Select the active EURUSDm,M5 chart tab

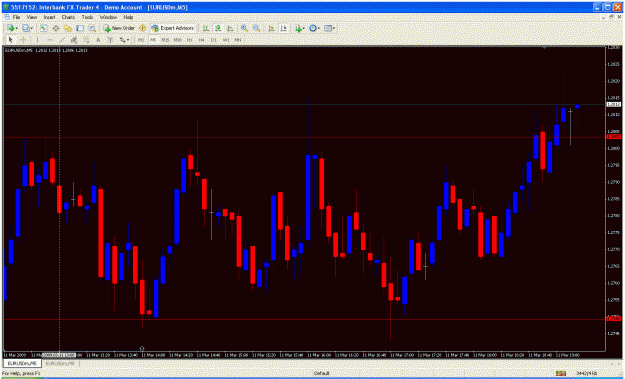[22, 363]
